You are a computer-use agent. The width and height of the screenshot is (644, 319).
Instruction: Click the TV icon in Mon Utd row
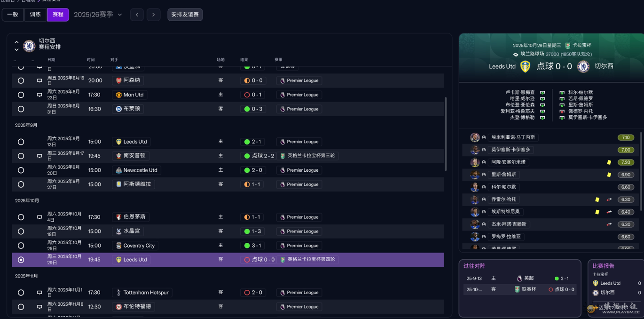pos(39,95)
